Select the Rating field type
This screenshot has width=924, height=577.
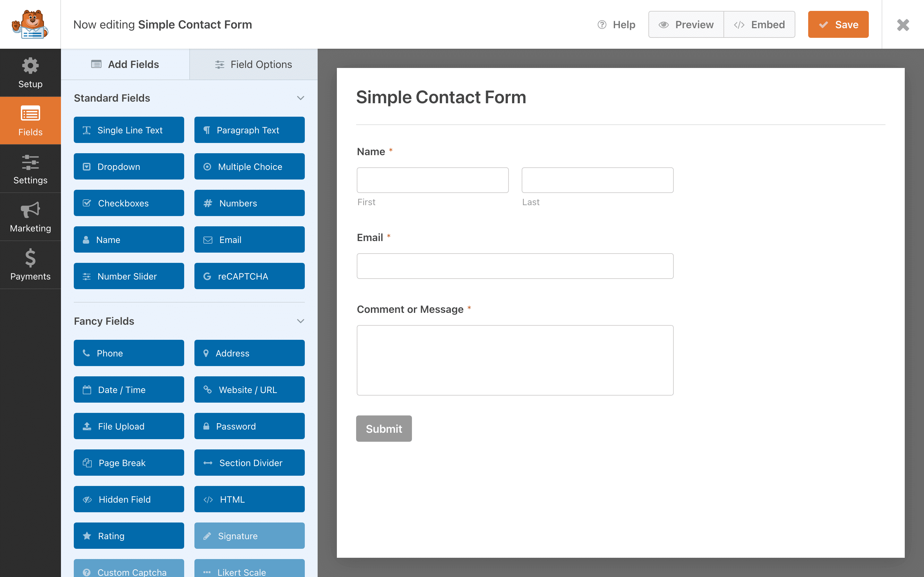click(x=130, y=535)
